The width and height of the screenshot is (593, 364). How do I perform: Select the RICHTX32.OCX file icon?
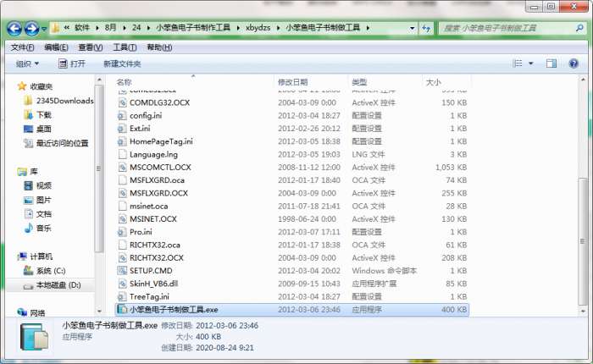point(122,258)
